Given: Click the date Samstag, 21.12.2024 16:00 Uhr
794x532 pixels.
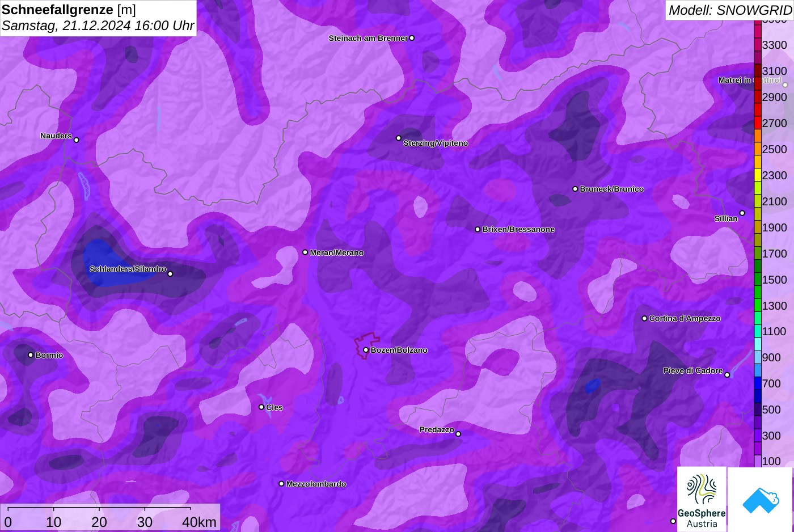Looking at the screenshot, I should click(x=98, y=26).
